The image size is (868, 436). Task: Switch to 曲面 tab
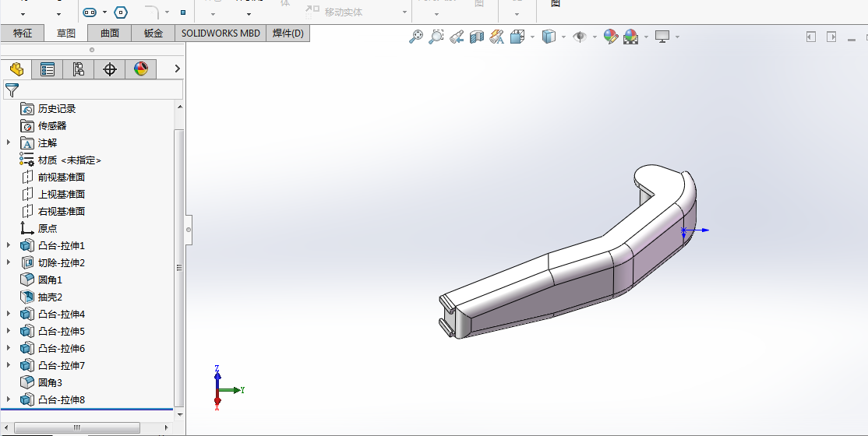pos(110,33)
